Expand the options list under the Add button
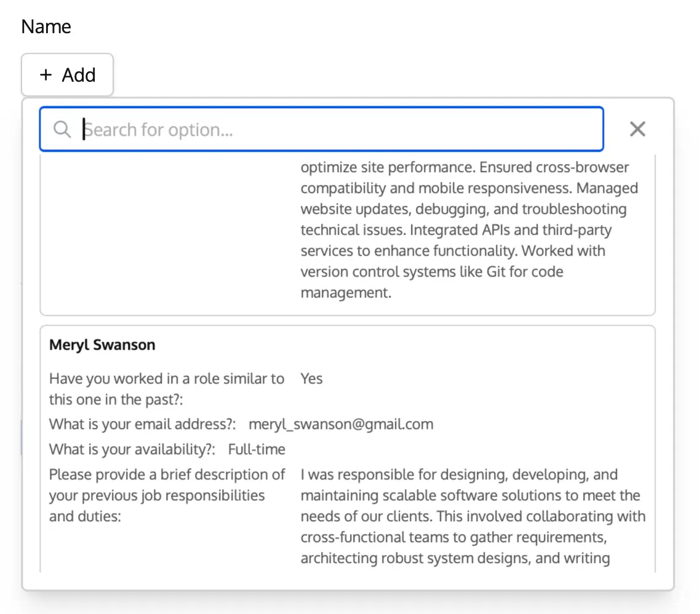 67,74
